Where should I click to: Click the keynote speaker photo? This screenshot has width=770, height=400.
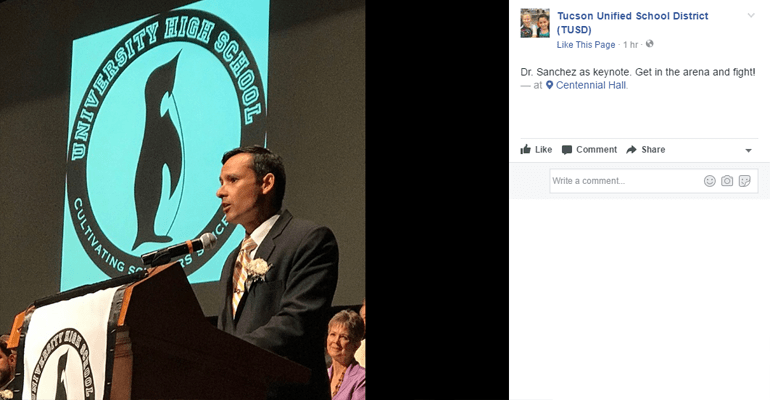click(x=183, y=200)
